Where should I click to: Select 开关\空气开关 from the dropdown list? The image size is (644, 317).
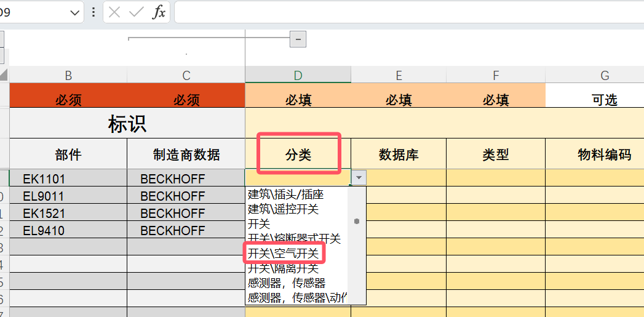coord(285,254)
